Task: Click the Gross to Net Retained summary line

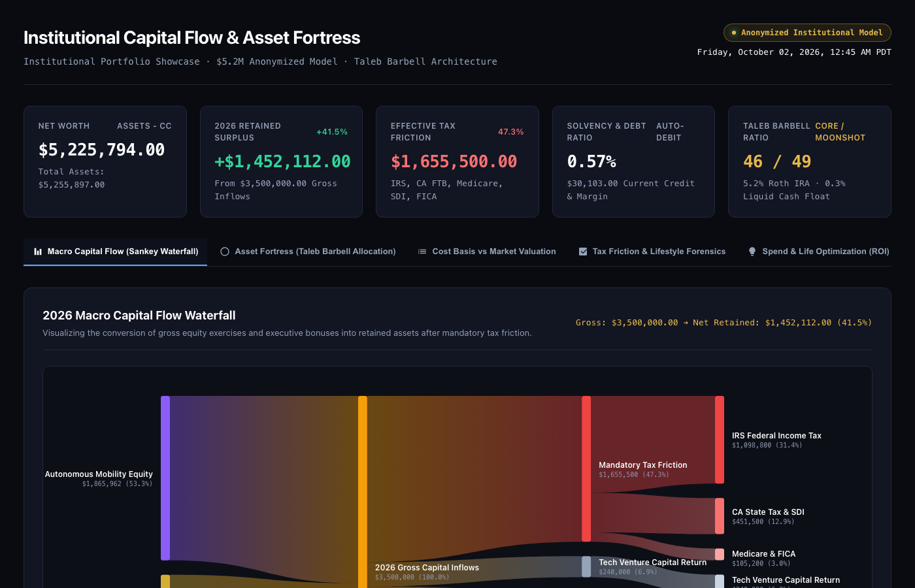Action: [724, 323]
